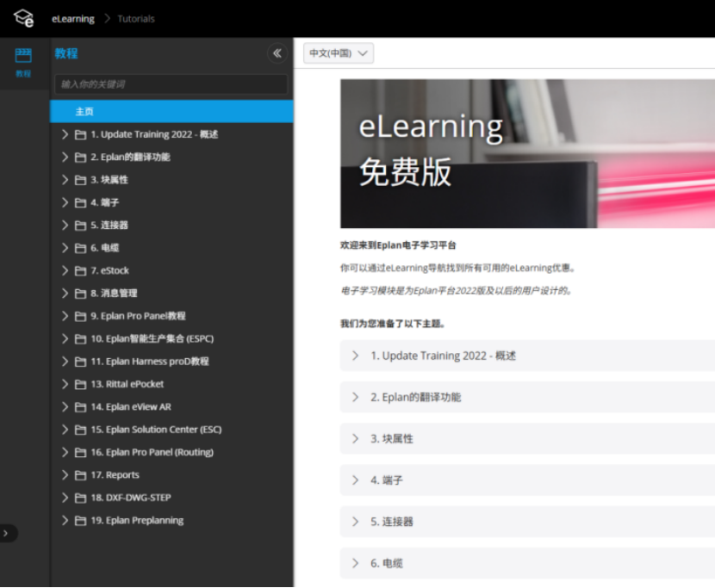Open tree item 11. Eplan Harness proD教程
The image size is (715, 588).
pos(150,362)
